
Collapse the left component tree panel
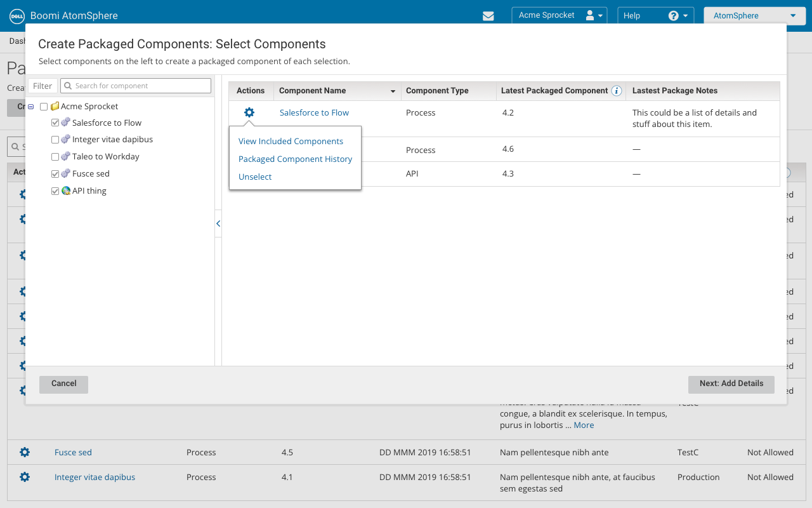coord(218,224)
